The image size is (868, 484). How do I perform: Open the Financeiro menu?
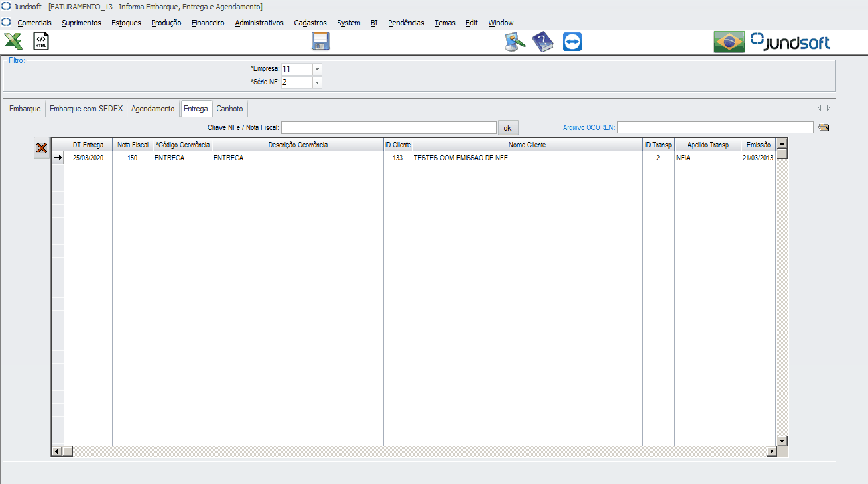(208, 23)
